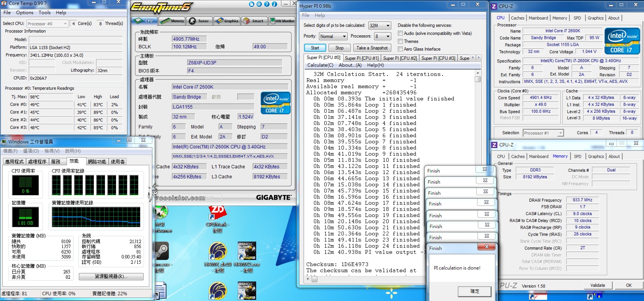Click the Intel Core i7 logo in CPU-Z
The width and height of the screenshot is (644, 301).
point(622,41)
